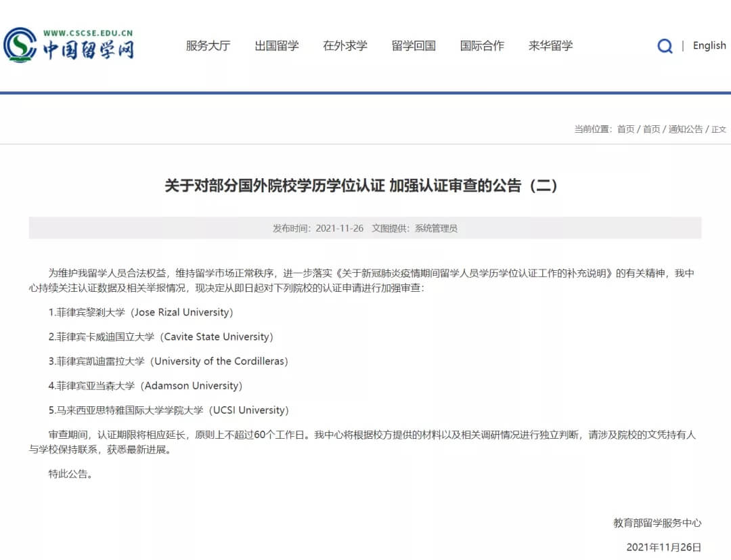Click the CSCSE site logo

tap(68, 45)
